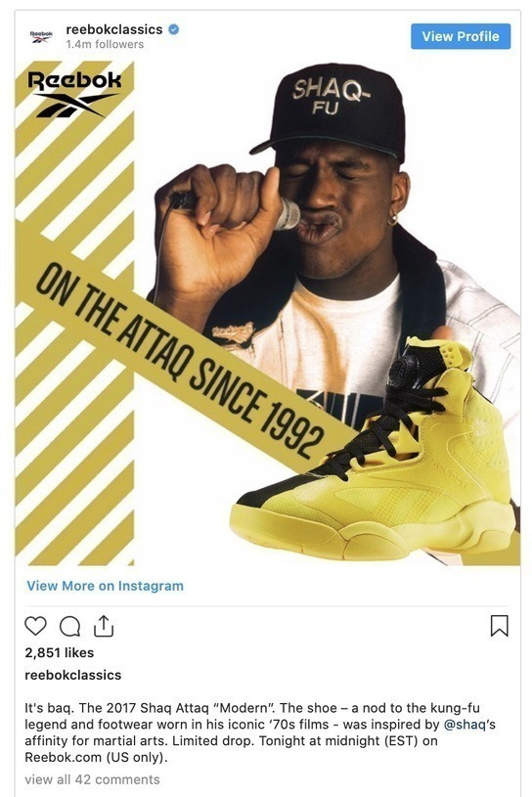Click the yellow Shaq Attaq sneaker image
Image resolution: width=532 pixels, height=797 pixels.
[x=374, y=453]
